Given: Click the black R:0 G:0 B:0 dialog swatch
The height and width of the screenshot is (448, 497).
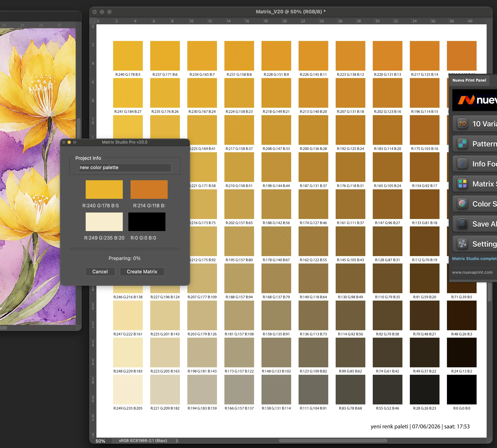Looking at the screenshot, I should [x=147, y=222].
